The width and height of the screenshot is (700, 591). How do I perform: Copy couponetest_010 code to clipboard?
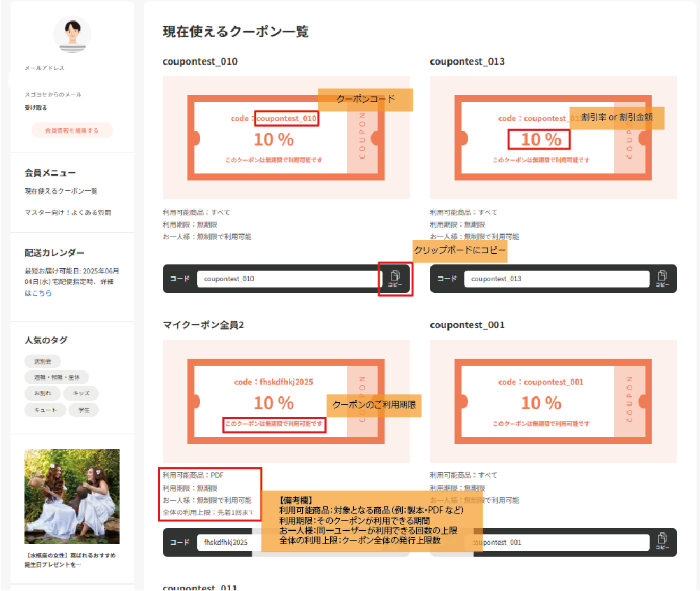click(x=395, y=278)
